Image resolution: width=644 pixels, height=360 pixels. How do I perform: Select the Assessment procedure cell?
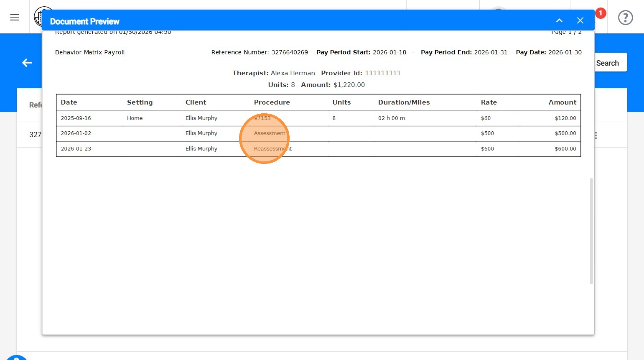pos(270,133)
